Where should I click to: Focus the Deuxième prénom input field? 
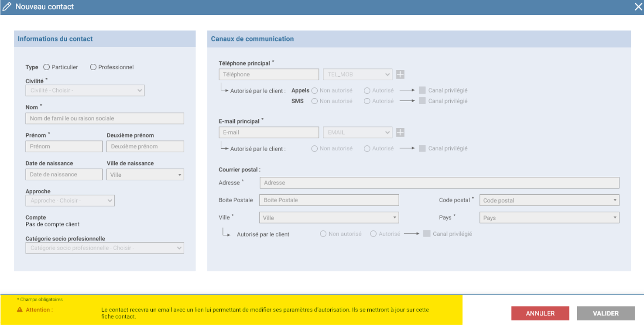(x=145, y=146)
